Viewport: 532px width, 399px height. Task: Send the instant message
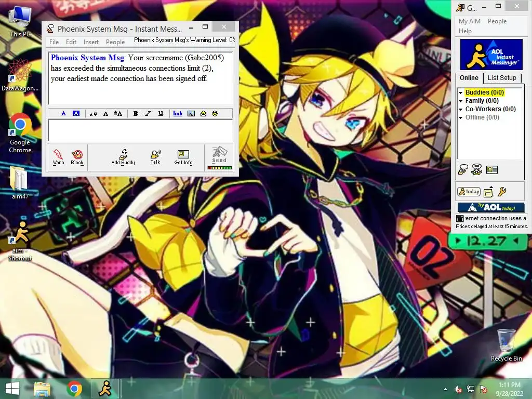(x=219, y=155)
